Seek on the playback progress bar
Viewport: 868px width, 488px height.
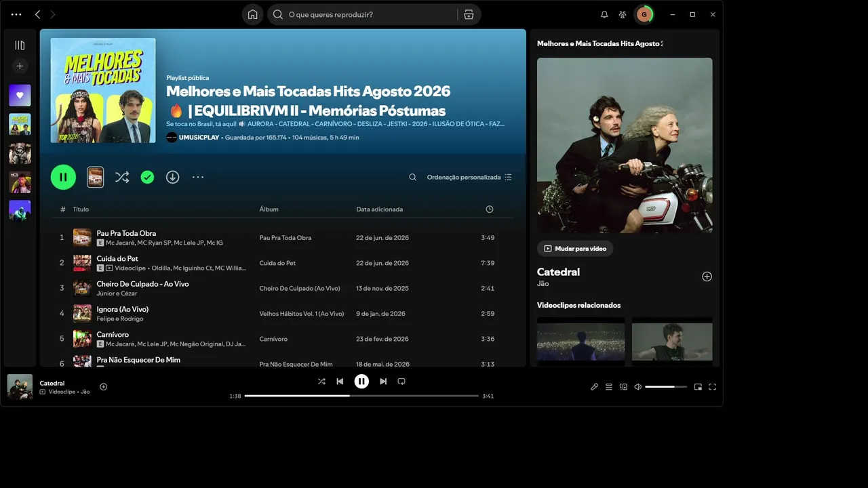pyautogui.click(x=361, y=396)
